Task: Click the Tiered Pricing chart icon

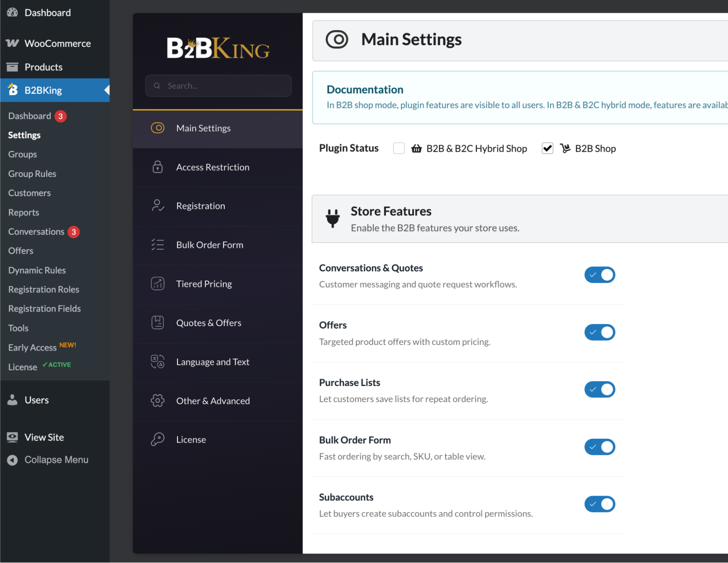Action: tap(158, 284)
